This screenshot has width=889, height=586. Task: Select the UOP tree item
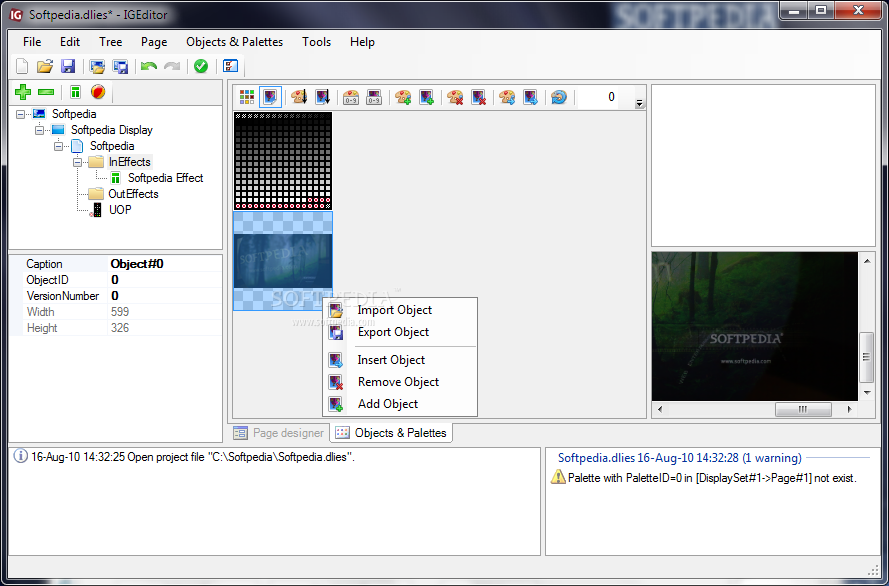[x=120, y=210]
